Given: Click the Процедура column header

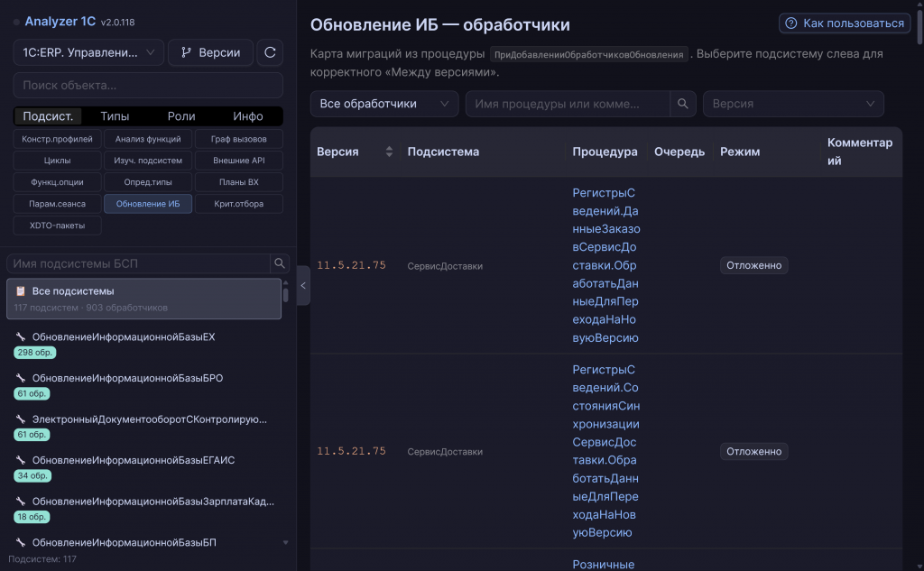Looking at the screenshot, I should pos(605,152).
